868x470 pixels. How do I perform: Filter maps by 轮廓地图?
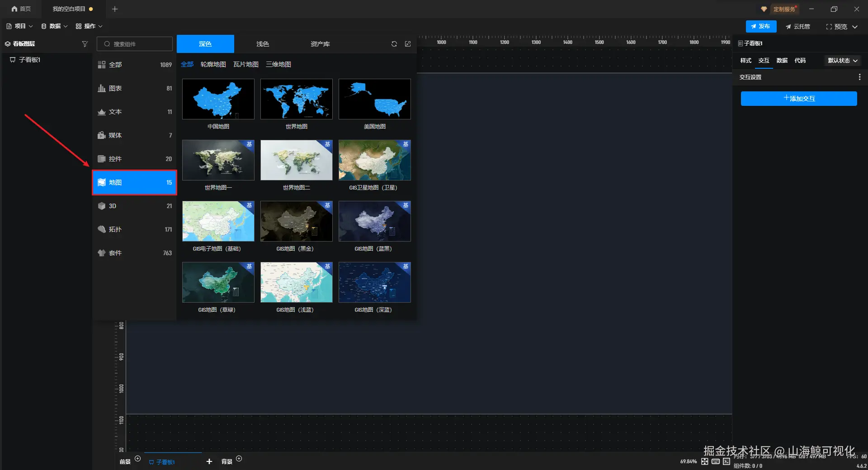213,64
